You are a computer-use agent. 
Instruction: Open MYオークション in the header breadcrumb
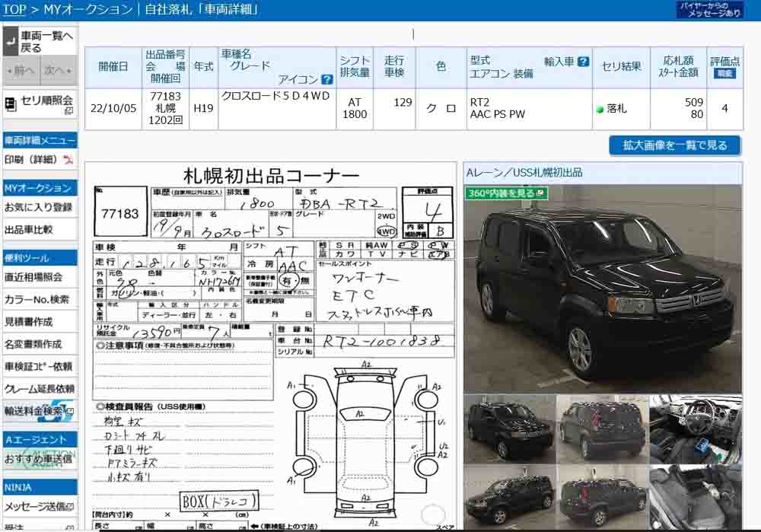click(88, 9)
